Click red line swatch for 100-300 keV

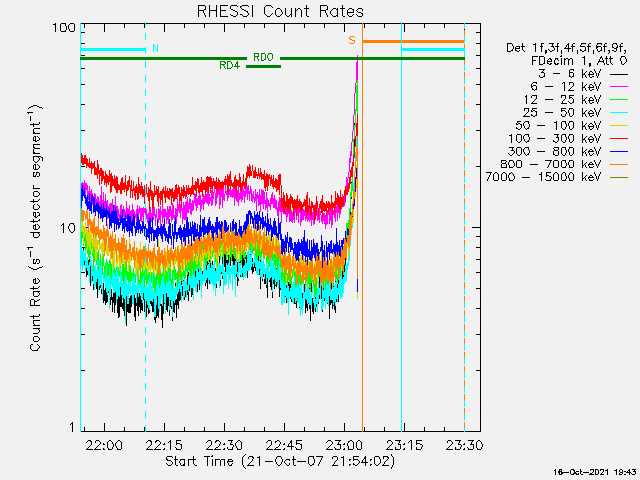coord(619,139)
